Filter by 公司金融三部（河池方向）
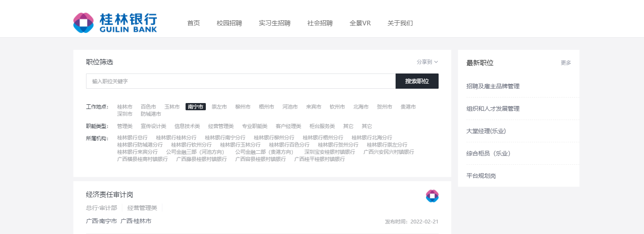Screen dimensions: 644x234 click(x=197, y=152)
